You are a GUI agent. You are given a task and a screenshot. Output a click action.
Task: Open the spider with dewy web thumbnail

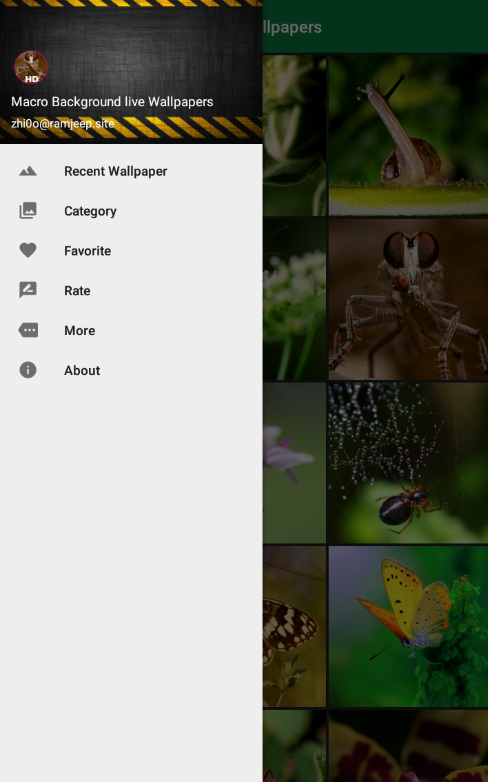point(408,463)
